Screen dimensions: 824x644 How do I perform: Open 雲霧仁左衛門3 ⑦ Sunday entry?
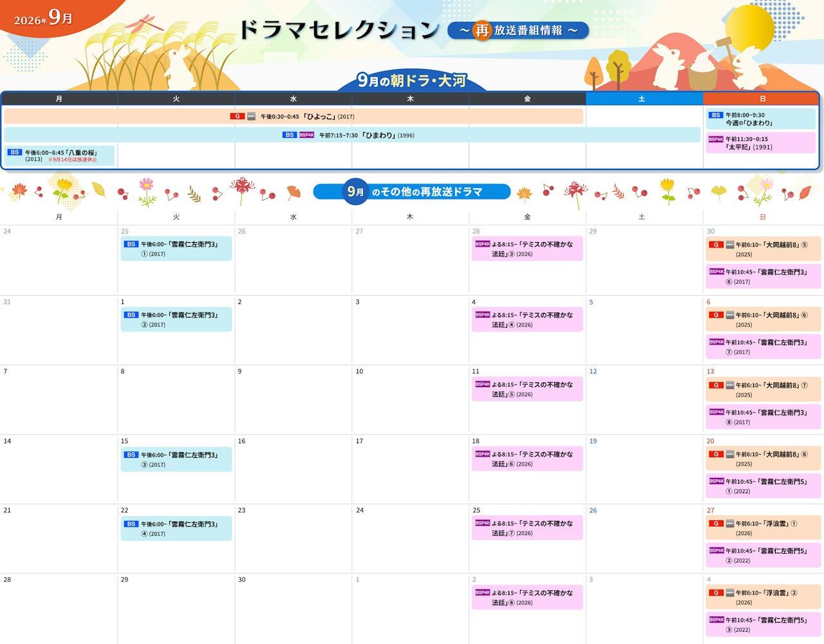point(763,347)
